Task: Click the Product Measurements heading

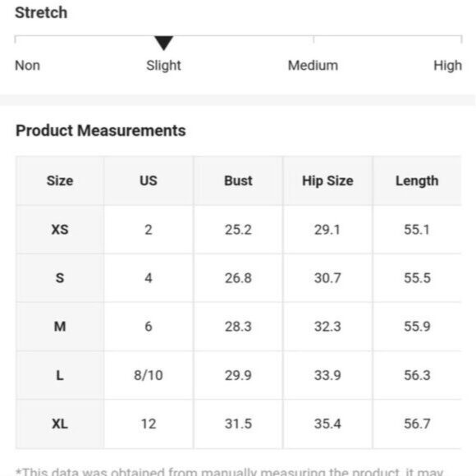Action: point(101,130)
